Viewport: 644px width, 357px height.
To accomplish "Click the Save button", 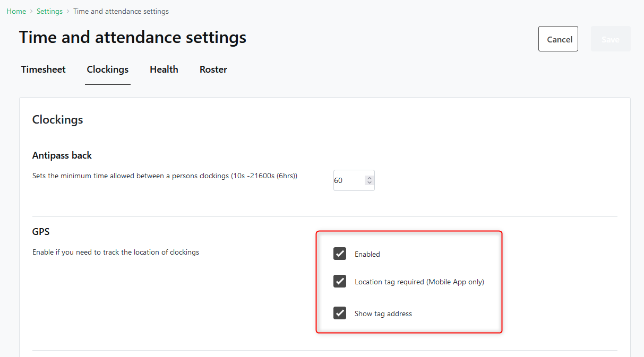I will click(x=611, y=39).
